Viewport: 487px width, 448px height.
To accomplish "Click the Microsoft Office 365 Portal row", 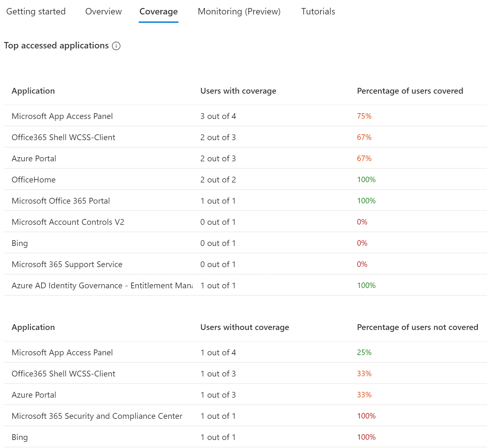I will tap(61, 201).
